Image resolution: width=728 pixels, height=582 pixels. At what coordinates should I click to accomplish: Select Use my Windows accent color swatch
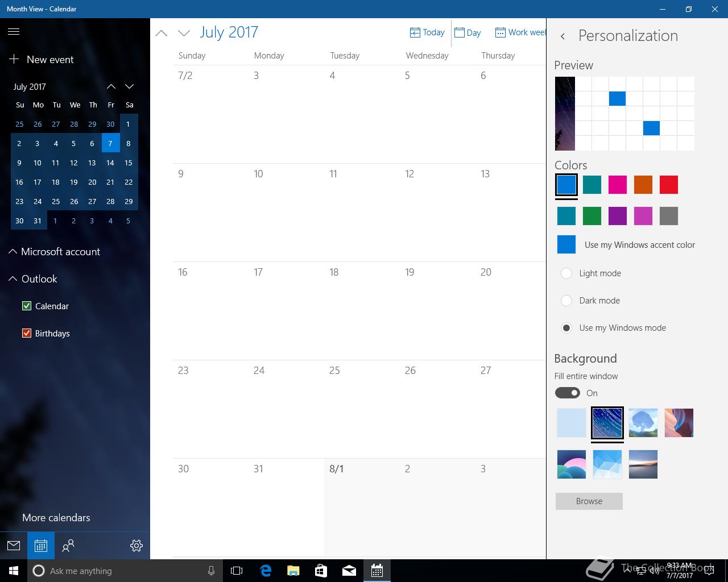pyautogui.click(x=566, y=244)
